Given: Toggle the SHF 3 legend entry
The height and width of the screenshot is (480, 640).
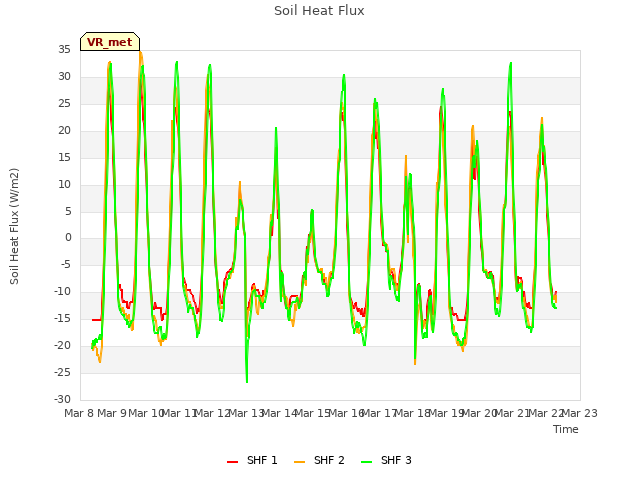Looking at the screenshot, I should tap(386, 460).
